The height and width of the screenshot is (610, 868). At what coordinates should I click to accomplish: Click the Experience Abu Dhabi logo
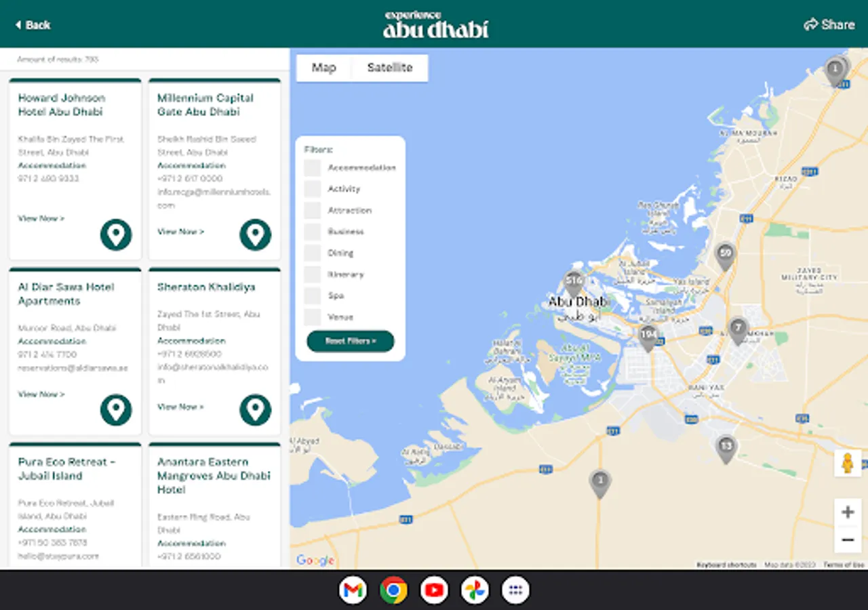435,24
